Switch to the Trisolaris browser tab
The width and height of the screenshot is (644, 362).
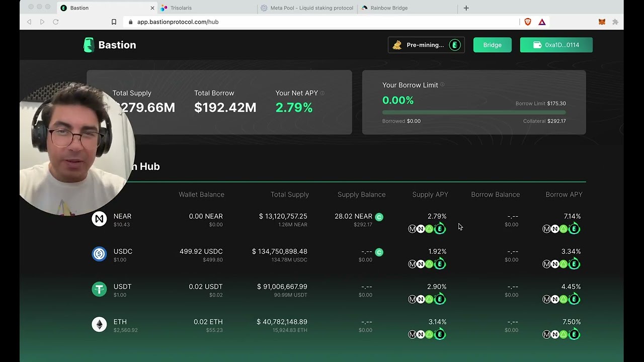pos(208,8)
